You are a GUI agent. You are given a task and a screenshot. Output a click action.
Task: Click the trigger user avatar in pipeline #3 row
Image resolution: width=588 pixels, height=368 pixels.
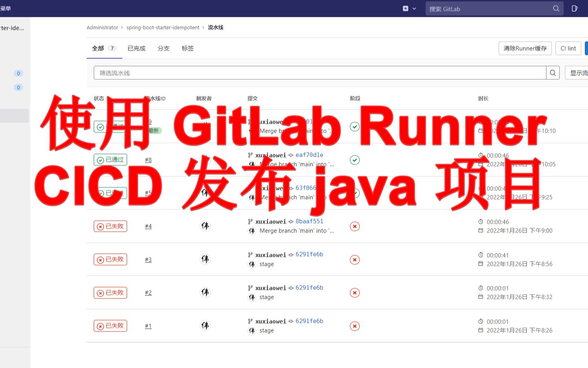point(205,259)
